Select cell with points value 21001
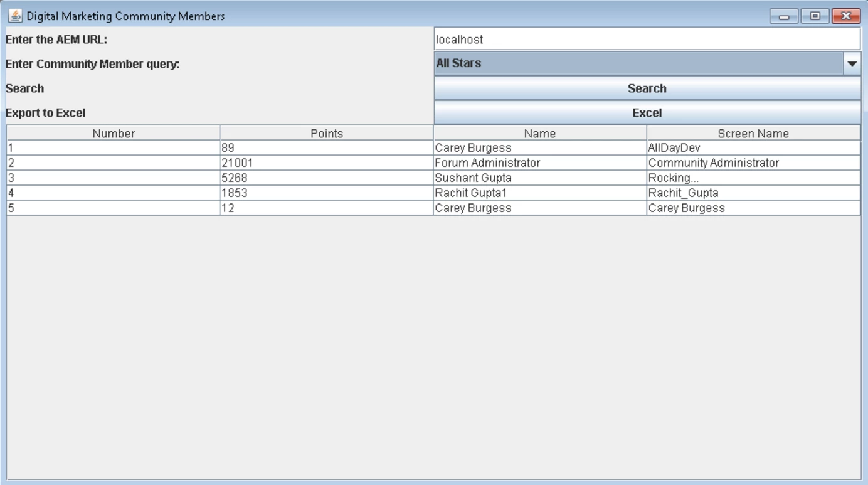Image resolution: width=868 pixels, height=485 pixels. click(x=327, y=163)
